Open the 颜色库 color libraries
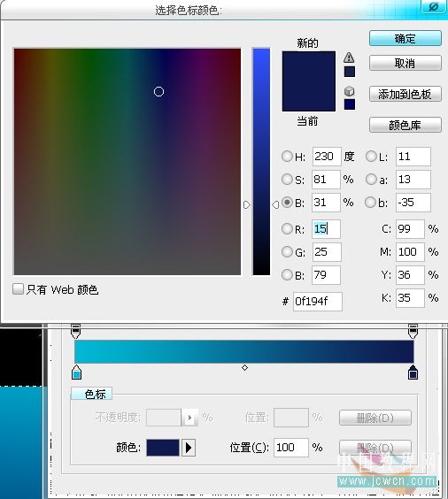 click(x=406, y=125)
